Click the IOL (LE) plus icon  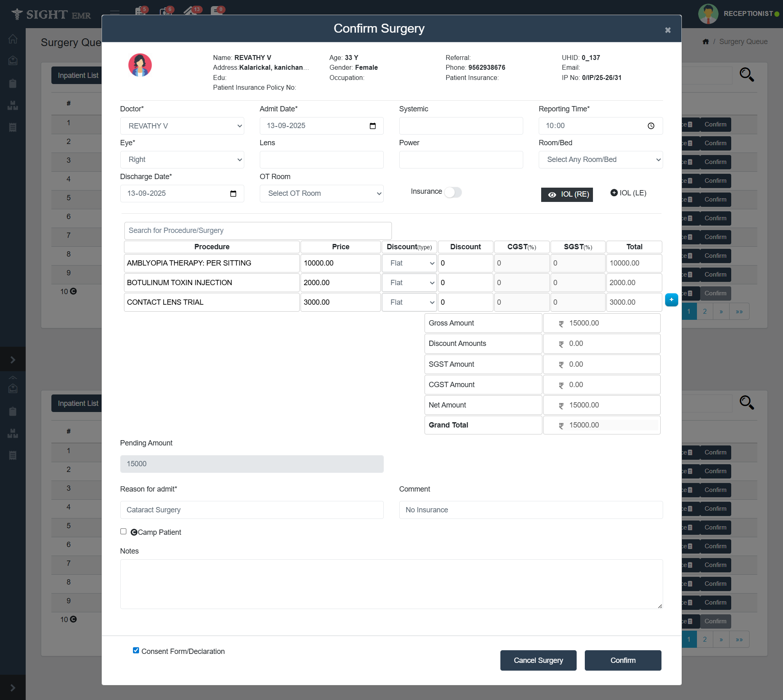coord(614,193)
